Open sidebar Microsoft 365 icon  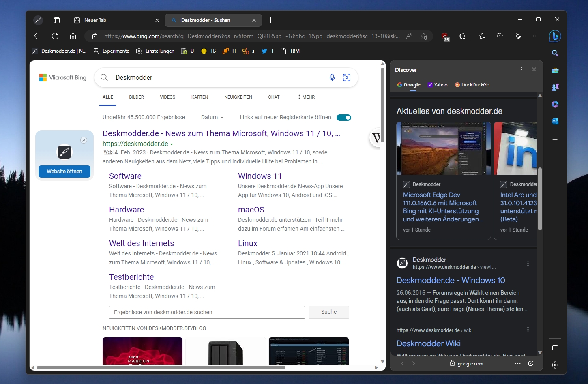(x=555, y=104)
